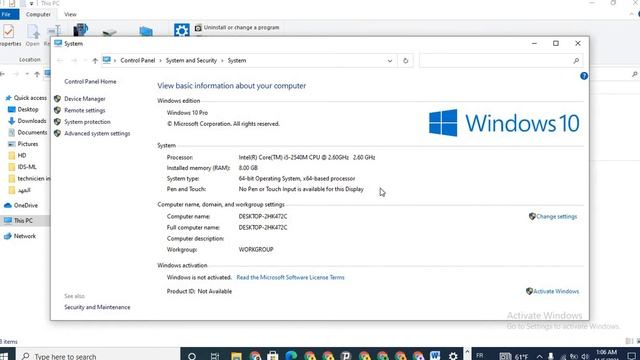Open Cortana circle on taskbar
This screenshot has width=640, height=360.
(x=191, y=356)
